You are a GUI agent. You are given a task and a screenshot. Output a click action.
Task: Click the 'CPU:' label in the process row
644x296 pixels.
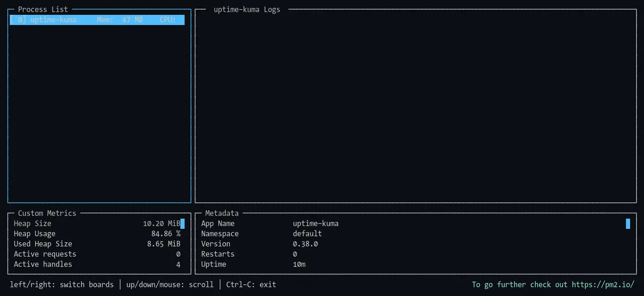tap(168, 20)
